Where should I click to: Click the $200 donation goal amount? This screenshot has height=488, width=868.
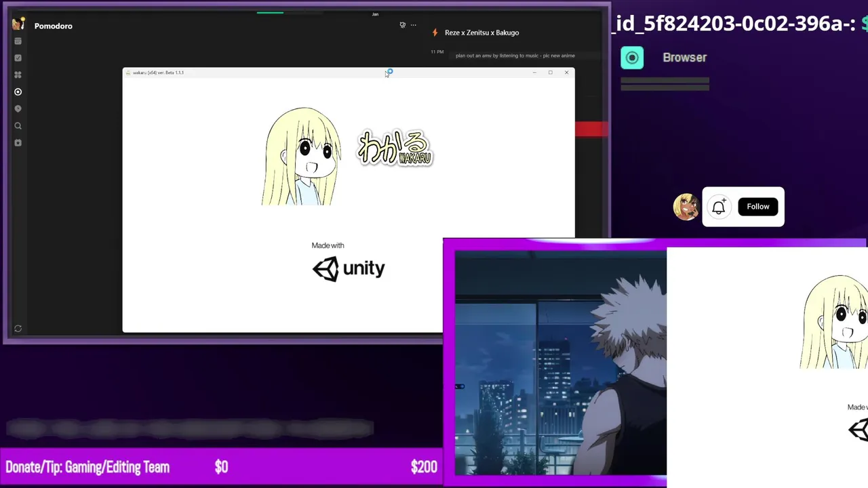tap(424, 467)
